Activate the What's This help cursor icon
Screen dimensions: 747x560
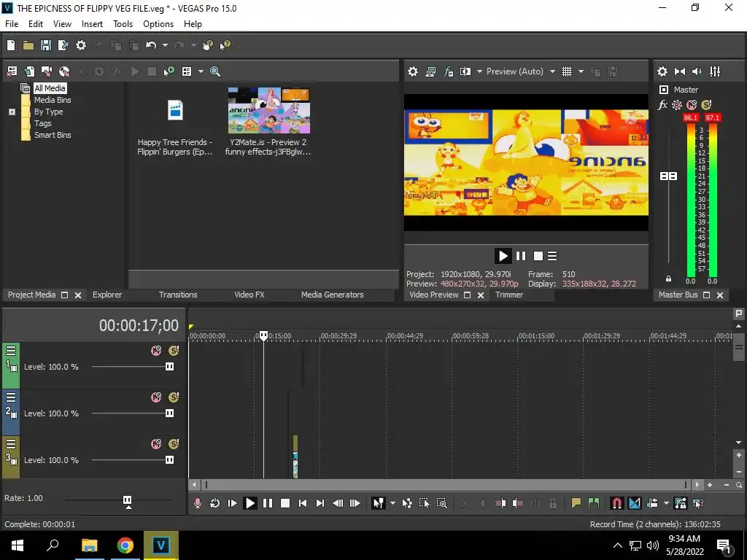point(225,45)
